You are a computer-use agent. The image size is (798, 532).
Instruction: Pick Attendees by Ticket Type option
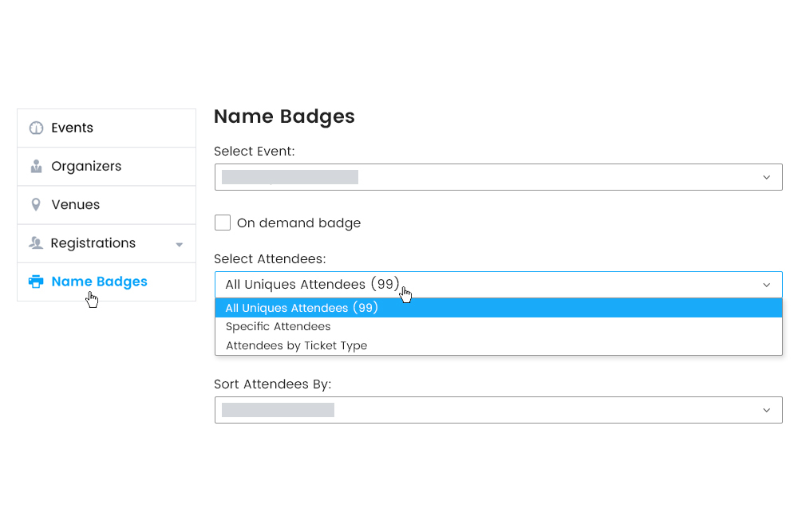pos(296,346)
